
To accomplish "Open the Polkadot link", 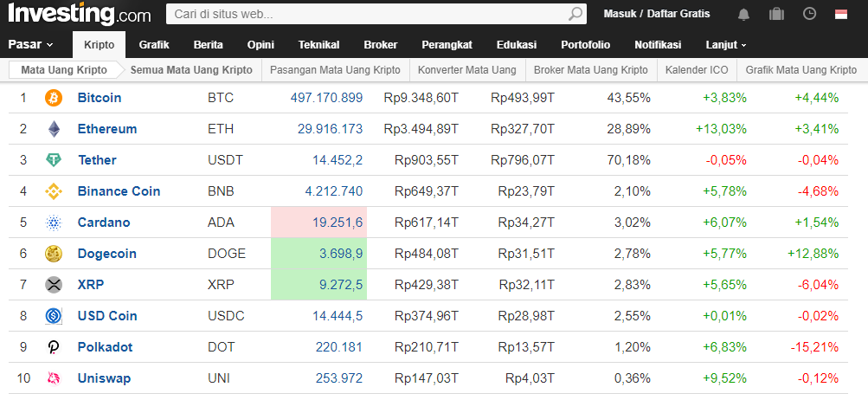I will (x=106, y=347).
